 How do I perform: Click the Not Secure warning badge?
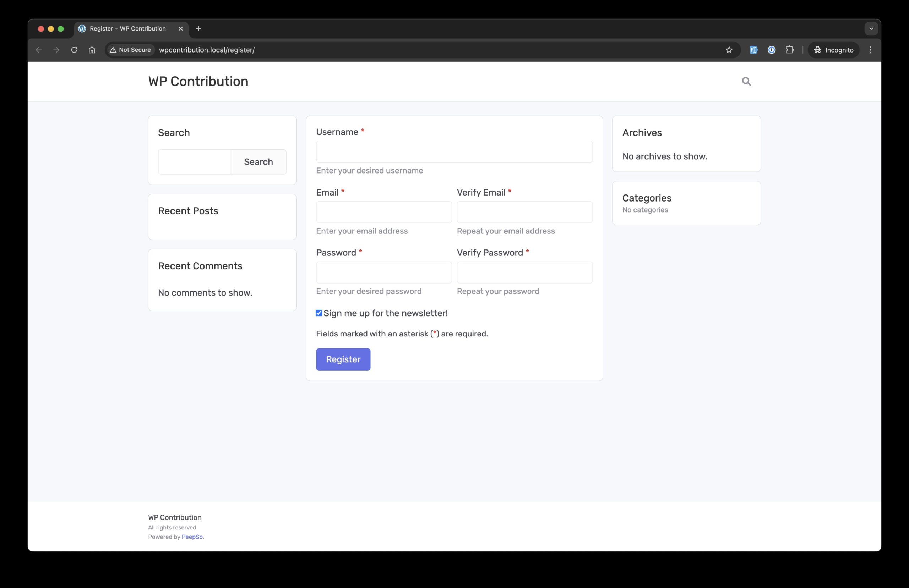(x=130, y=50)
